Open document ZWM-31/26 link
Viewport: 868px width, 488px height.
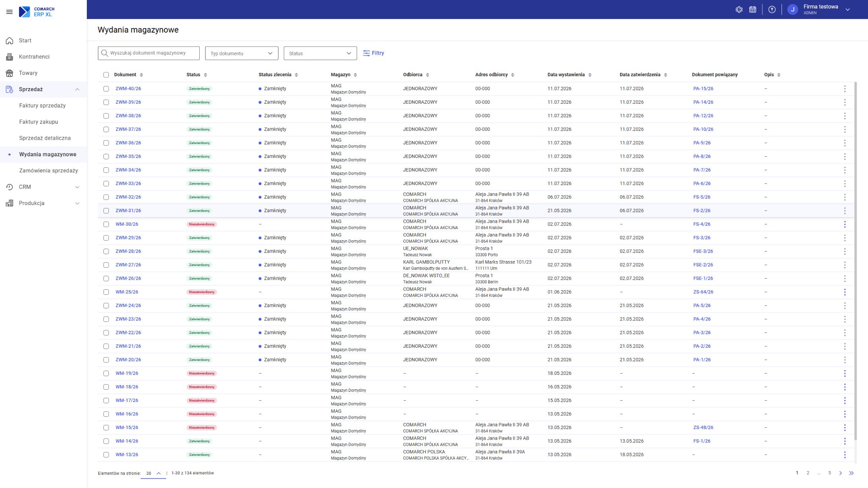tap(128, 211)
